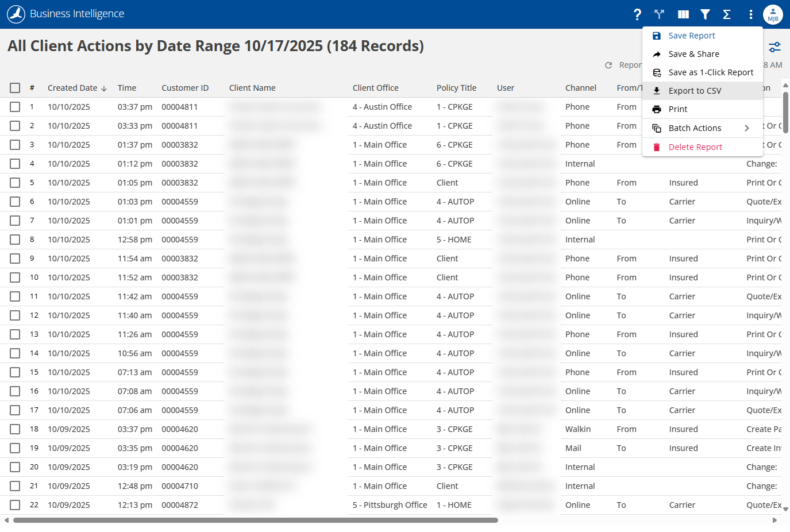Open the help question mark icon
The width and height of the screenshot is (790, 532).
coord(637,14)
